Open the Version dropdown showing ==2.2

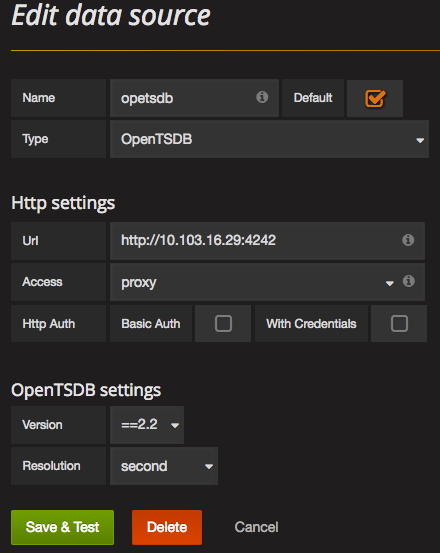pyautogui.click(x=147, y=425)
